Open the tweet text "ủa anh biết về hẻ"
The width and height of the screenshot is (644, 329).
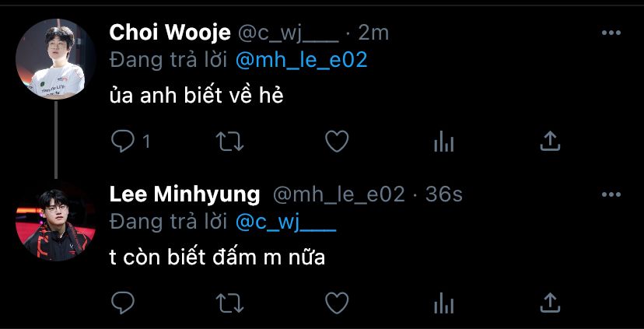coord(196,96)
